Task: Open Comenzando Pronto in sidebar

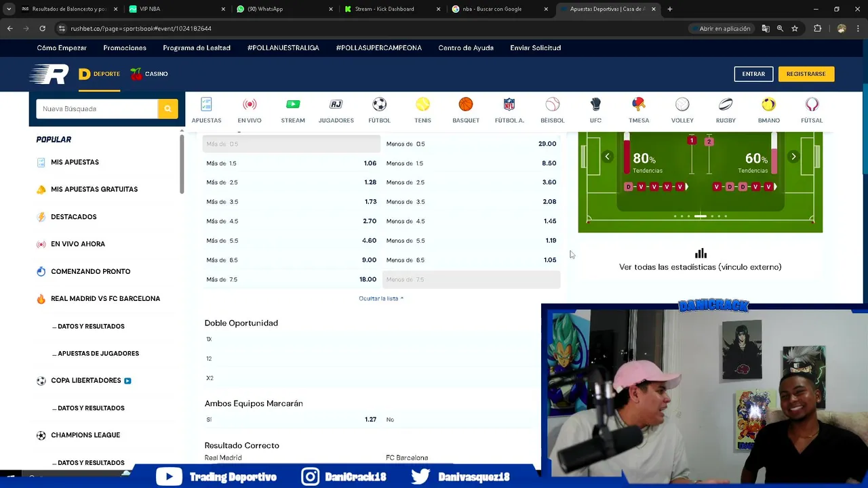Action: coord(90,271)
